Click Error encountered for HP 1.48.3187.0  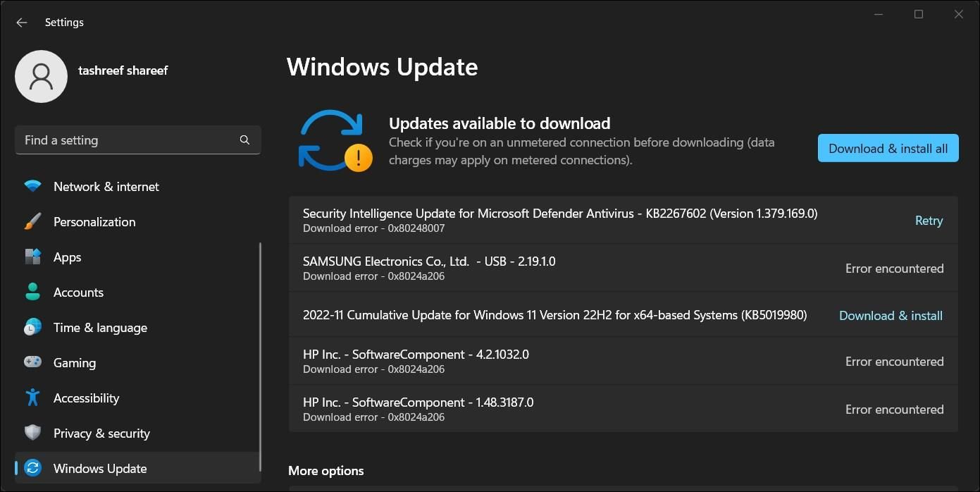[894, 410]
